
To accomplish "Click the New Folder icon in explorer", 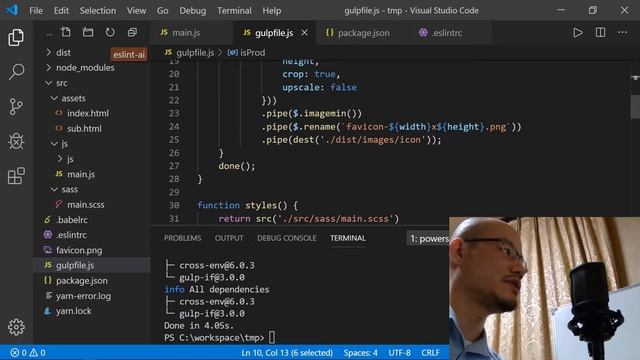I will (x=88, y=32).
